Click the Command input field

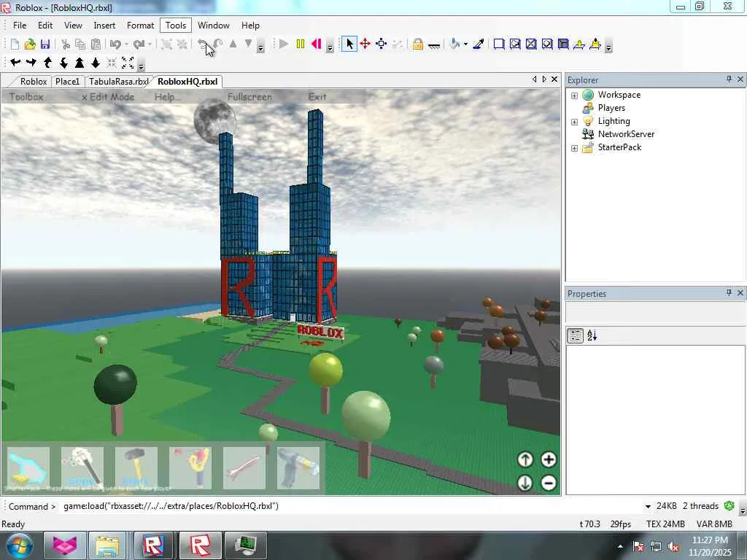(x=350, y=506)
